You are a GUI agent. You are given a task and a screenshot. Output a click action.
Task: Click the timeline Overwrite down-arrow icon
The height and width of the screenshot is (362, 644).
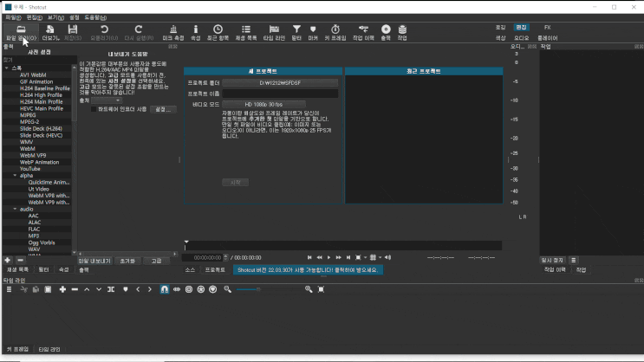[99, 289]
